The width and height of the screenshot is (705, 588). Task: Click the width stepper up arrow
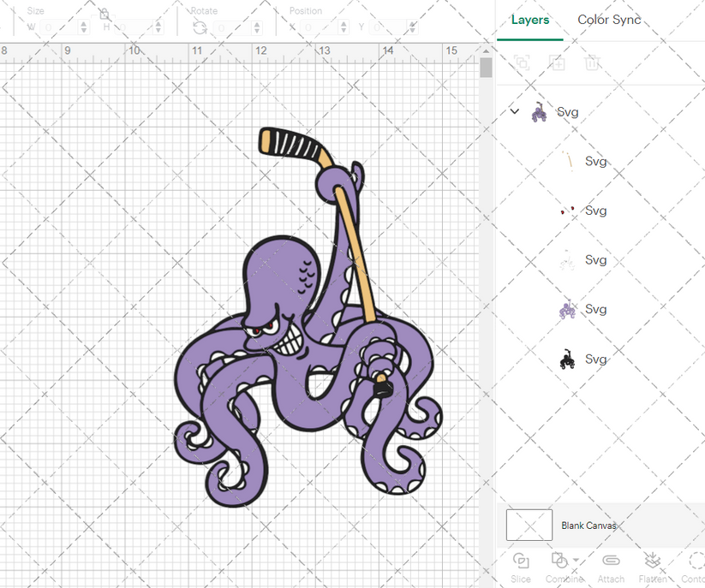[x=83, y=22]
